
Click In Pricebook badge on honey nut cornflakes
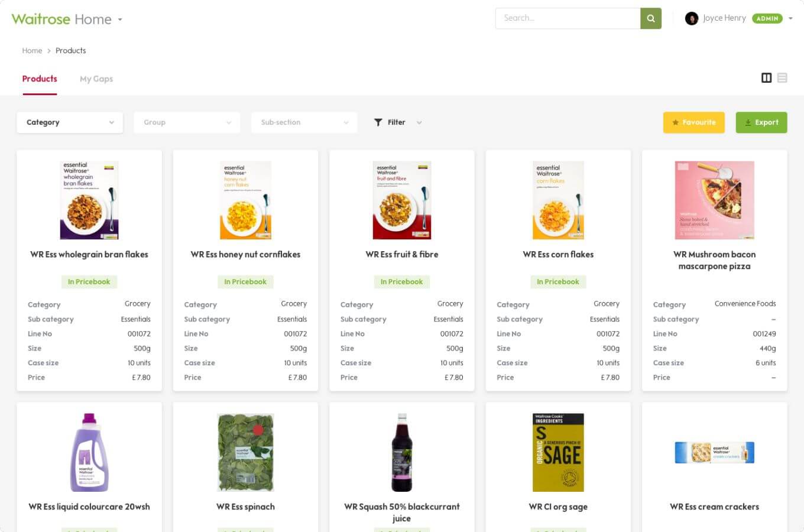[245, 281]
